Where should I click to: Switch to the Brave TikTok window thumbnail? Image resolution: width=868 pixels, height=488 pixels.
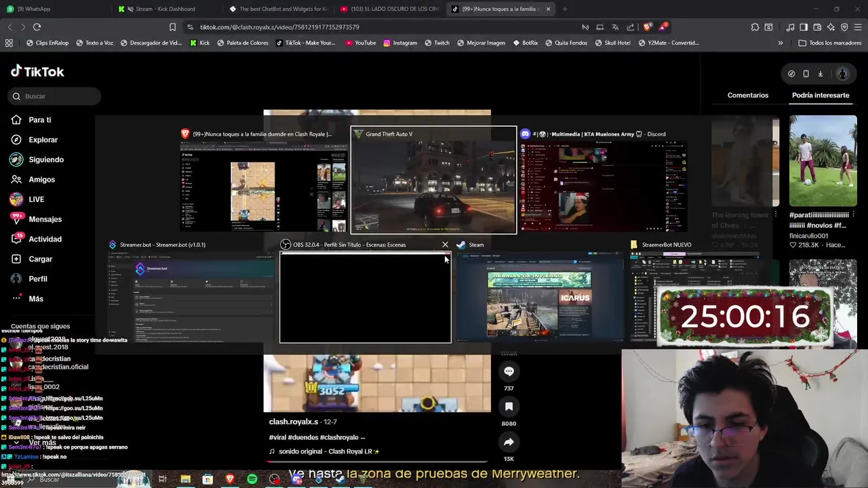[x=264, y=180]
